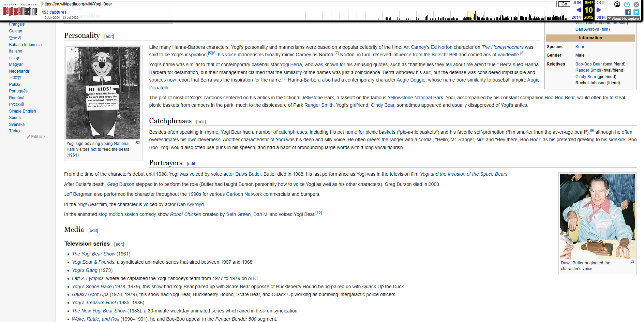644x322 pixels.
Task: Open the Jeff Bergman link
Action: point(78,194)
